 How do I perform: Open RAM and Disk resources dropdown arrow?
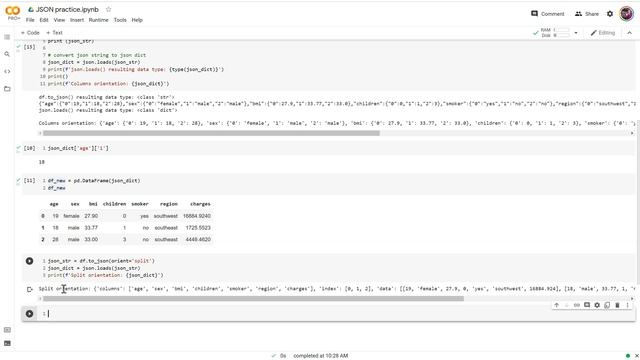point(576,33)
